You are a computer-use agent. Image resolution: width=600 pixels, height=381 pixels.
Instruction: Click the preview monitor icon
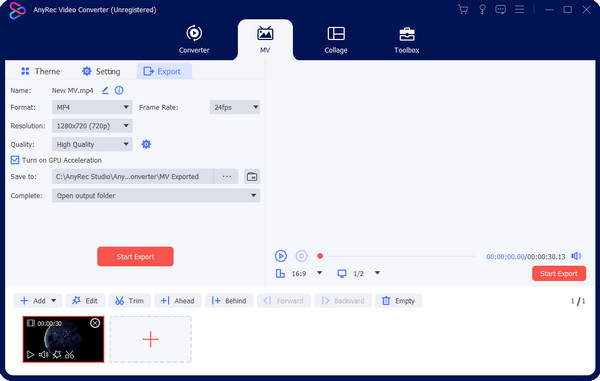click(342, 273)
